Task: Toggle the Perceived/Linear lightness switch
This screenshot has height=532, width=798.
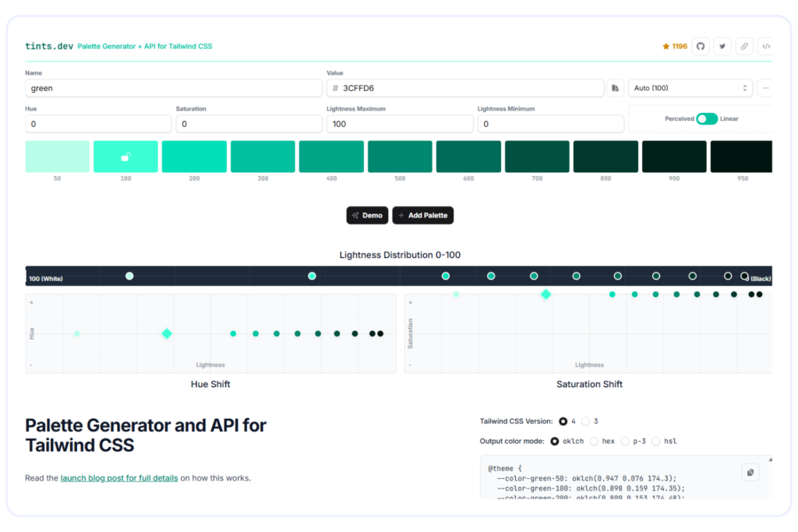Action: point(706,119)
